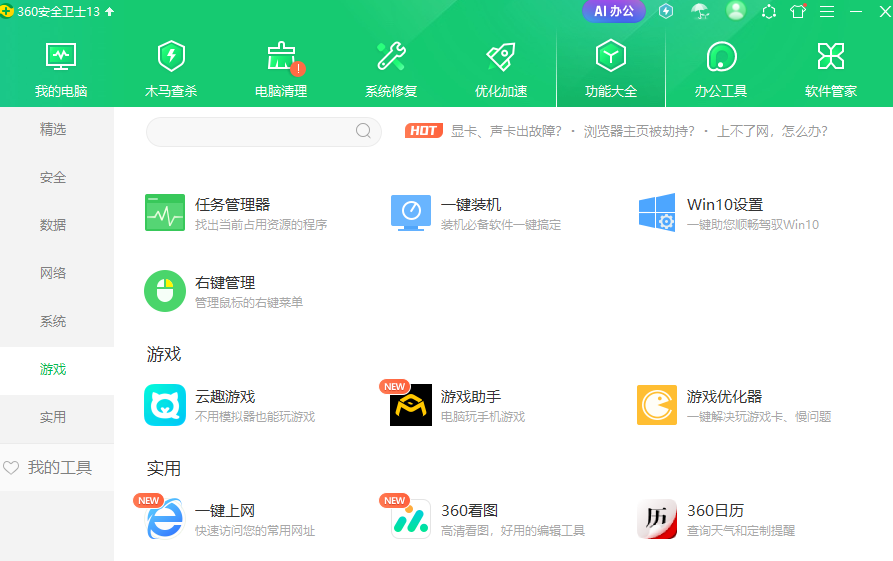Open the main hamburger menu
Screen dimensions: 893x561
(827, 11)
